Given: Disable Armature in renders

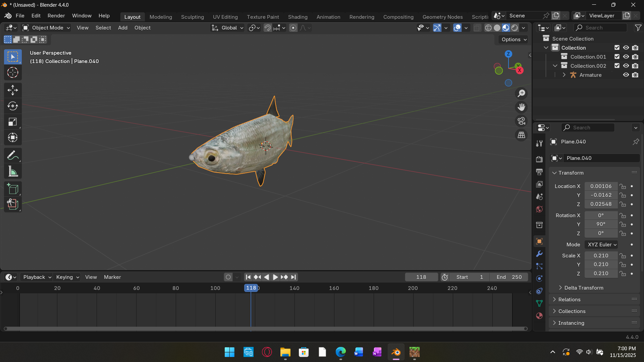Looking at the screenshot, I should (635, 75).
